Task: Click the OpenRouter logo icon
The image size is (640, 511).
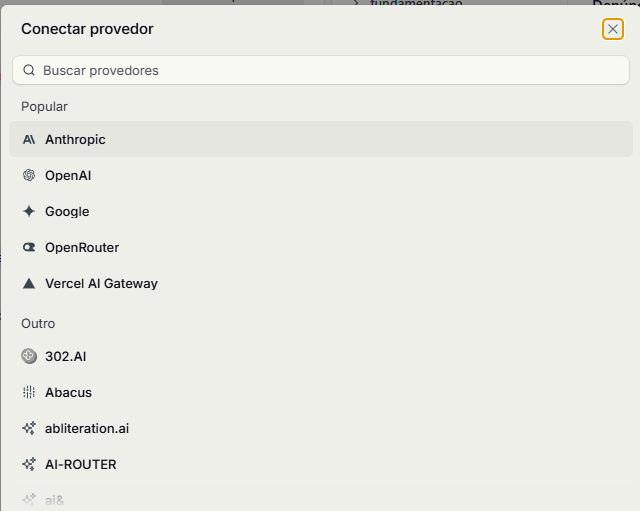Action: coord(29,247)
